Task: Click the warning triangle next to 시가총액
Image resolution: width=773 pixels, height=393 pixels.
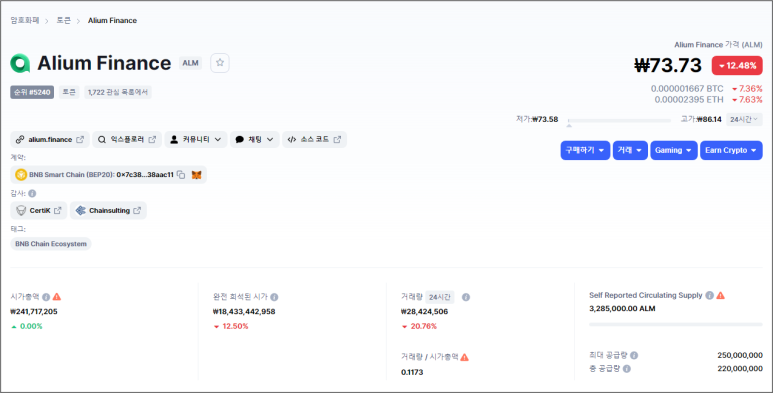Action: coord(57,296)
